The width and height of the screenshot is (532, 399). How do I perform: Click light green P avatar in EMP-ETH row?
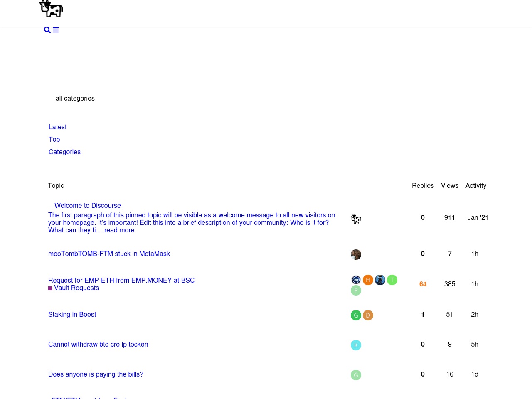(x=356, y=290)
